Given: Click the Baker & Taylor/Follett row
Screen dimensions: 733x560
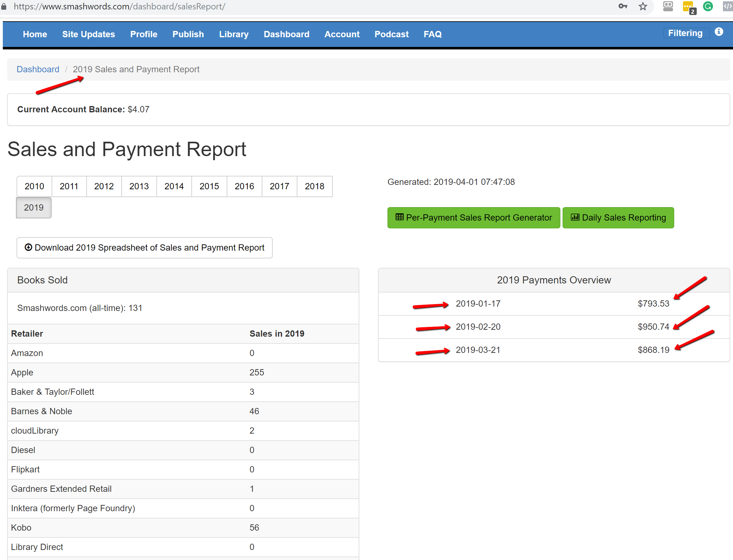Looking at the screenshot, I should [x=183, y=392].
